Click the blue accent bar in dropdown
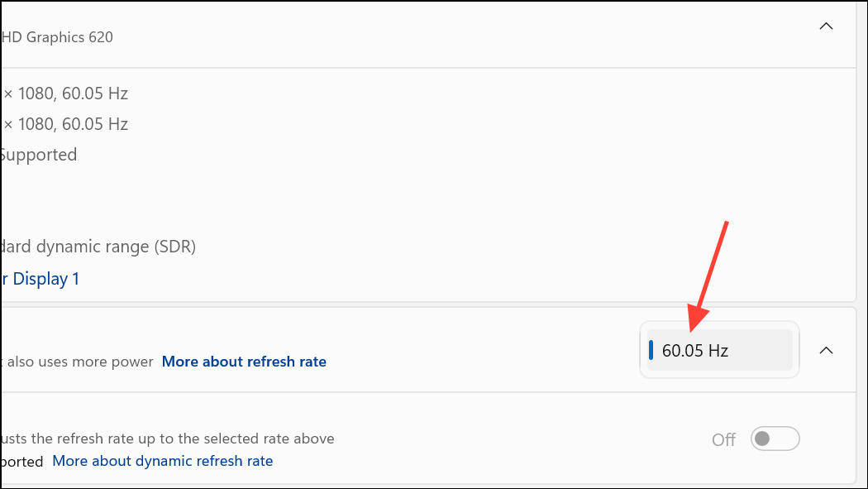868x489 pixels. (651, 350)
